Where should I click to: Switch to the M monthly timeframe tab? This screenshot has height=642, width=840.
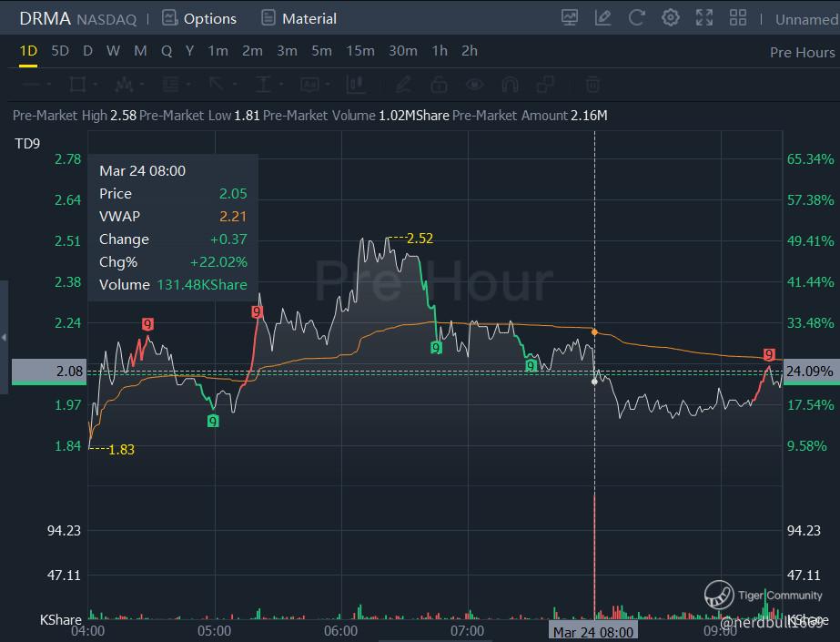pyautogui.click(x=140, y=51)
